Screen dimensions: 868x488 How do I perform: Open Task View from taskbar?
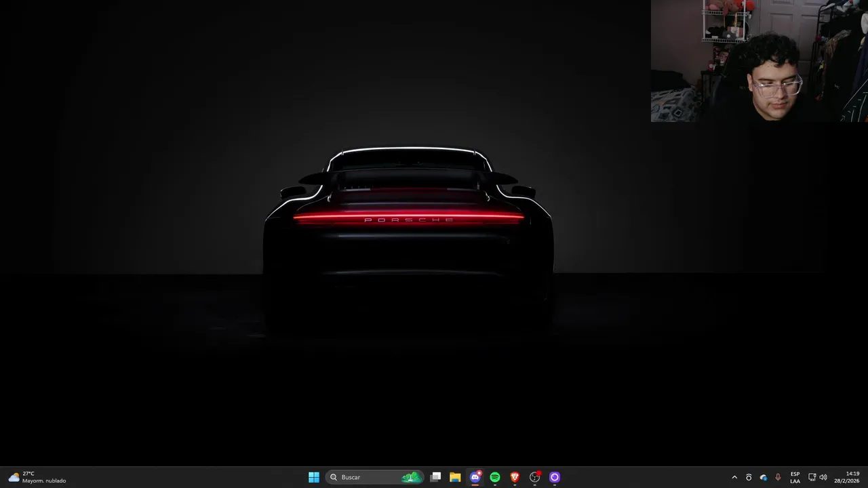[x=436, y=477]
